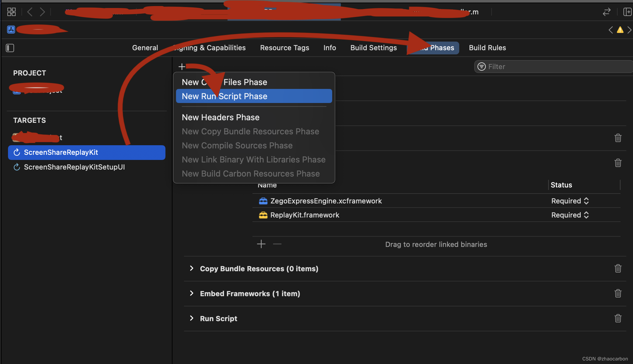Delete the Run Script phase via trash icon
The width and height of the screenshot is (633, 364).
pos(618,318)
